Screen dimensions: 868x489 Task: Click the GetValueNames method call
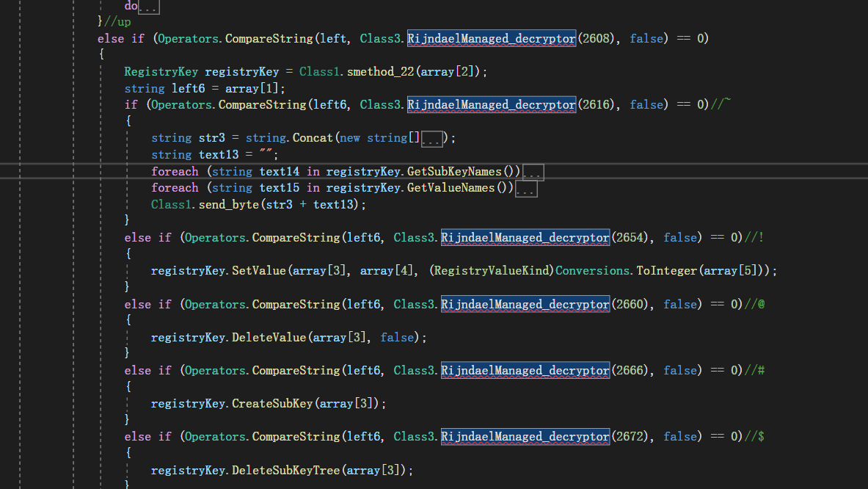(451, 188)
